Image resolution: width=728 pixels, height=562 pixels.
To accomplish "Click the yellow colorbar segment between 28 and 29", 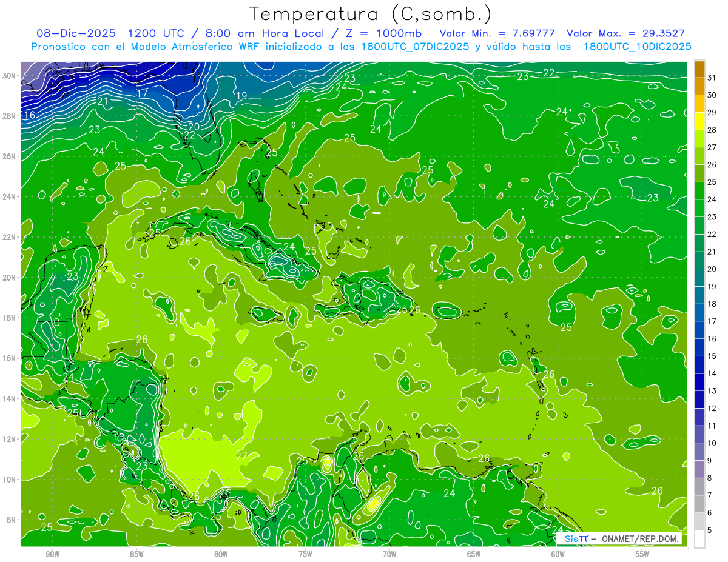I will click(699, 121).
